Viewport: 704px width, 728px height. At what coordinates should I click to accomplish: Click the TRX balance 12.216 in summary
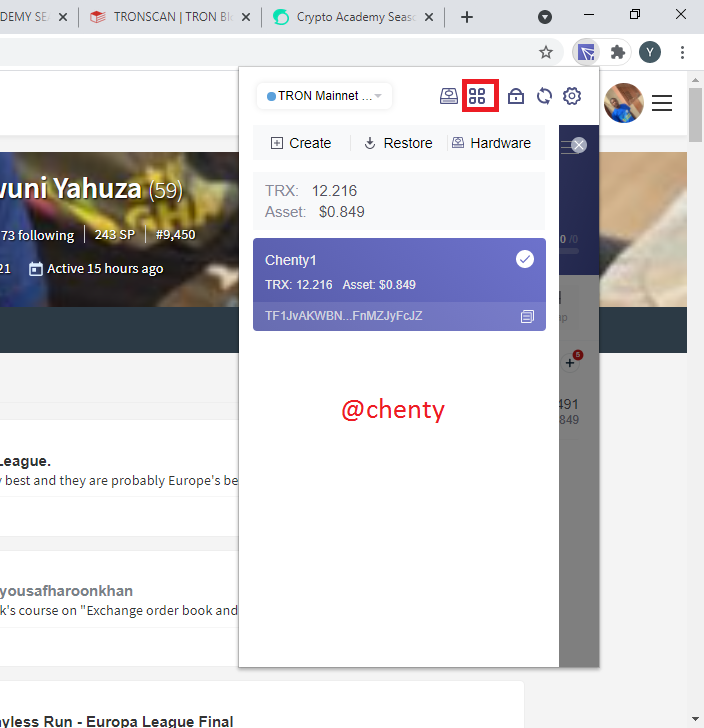pyautogui.click(x=334, y=191)
